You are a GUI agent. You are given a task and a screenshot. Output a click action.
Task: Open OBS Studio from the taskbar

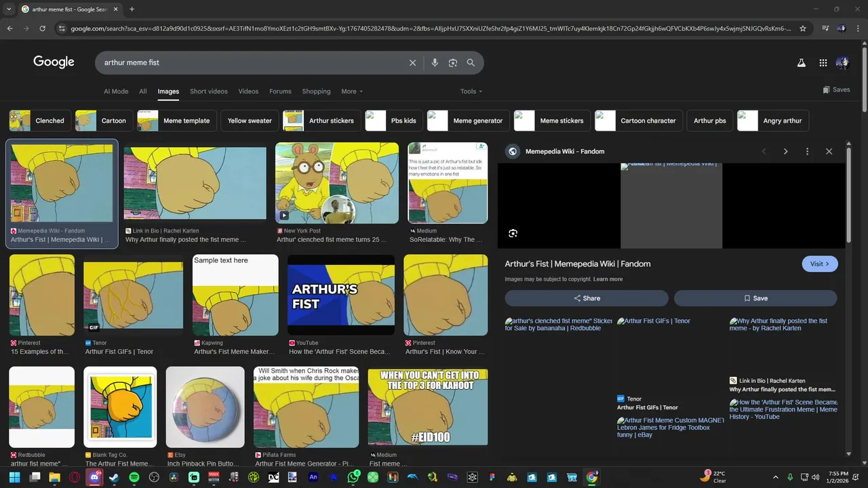pyautogui.click(x=154, y=477)
